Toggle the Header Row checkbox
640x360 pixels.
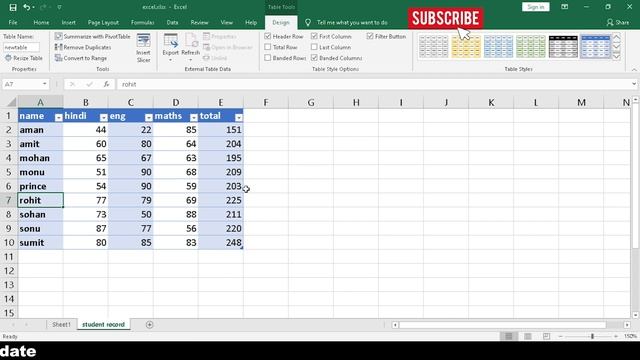[268, 36]
